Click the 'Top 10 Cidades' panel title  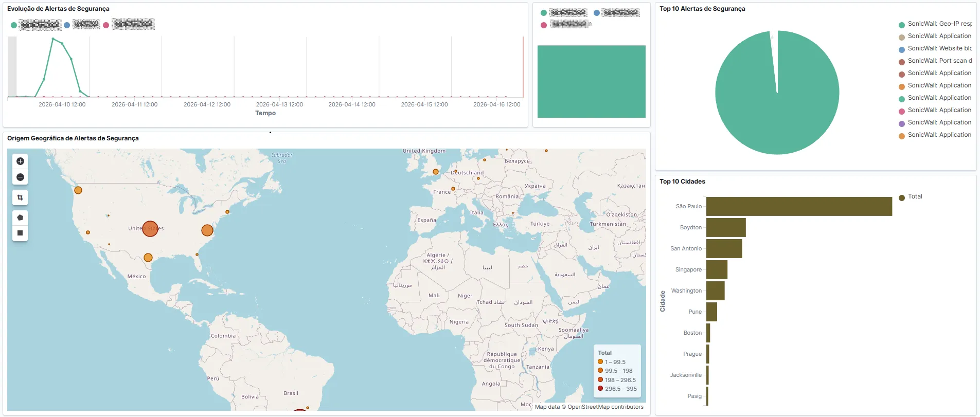click(682, 182)
